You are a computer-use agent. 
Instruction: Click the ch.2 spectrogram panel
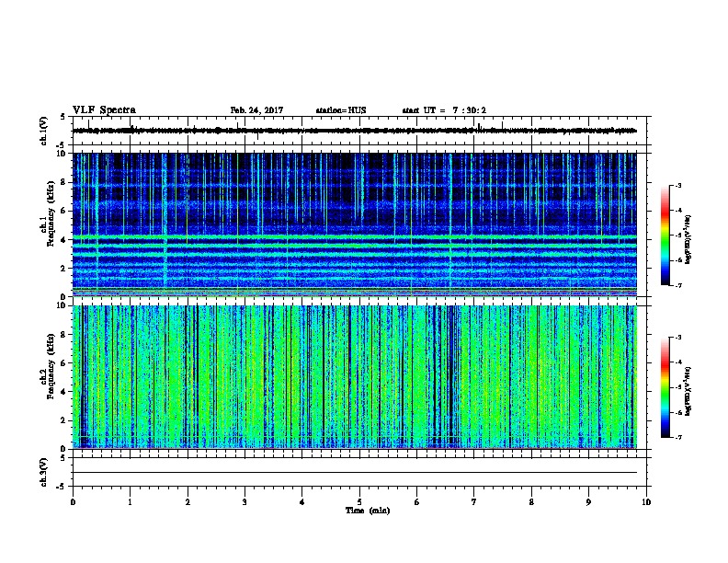[355, 377]
